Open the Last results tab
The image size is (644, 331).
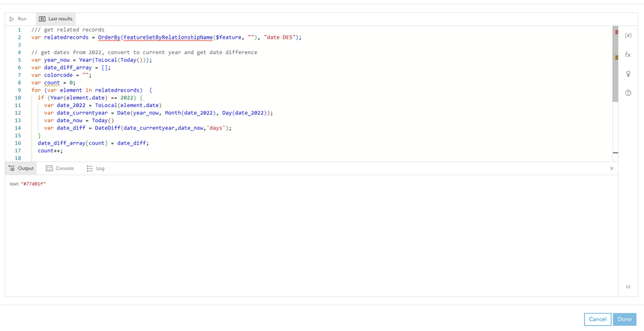point(55,19)
